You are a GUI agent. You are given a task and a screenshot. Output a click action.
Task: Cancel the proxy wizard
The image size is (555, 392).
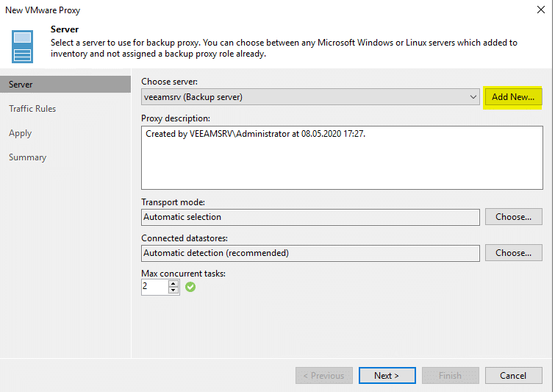click(514, 375)
